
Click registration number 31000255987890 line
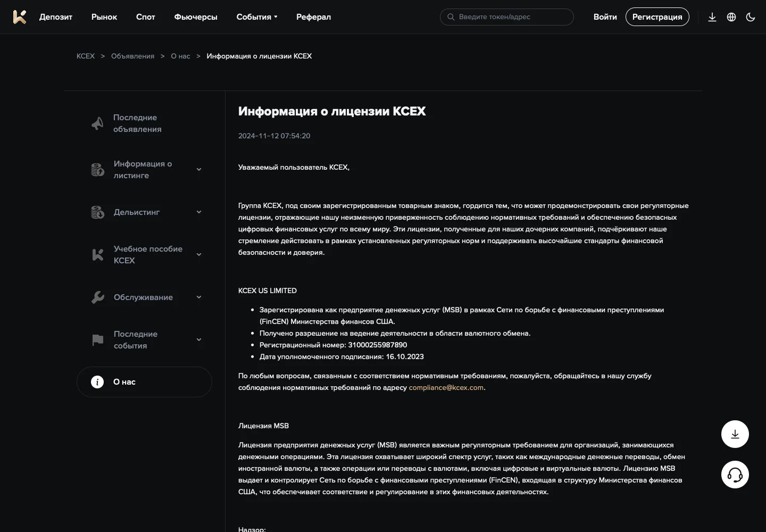tap(333, 345)
